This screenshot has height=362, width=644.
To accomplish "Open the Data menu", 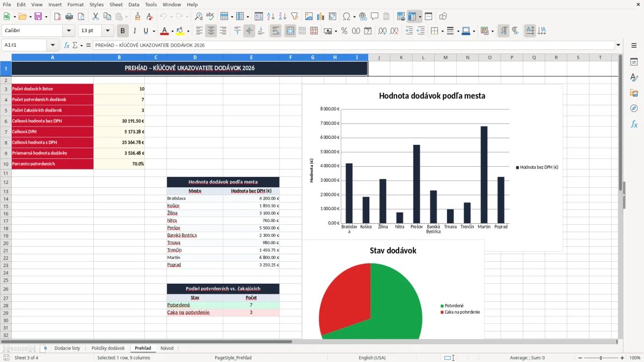I will point(134,4).
